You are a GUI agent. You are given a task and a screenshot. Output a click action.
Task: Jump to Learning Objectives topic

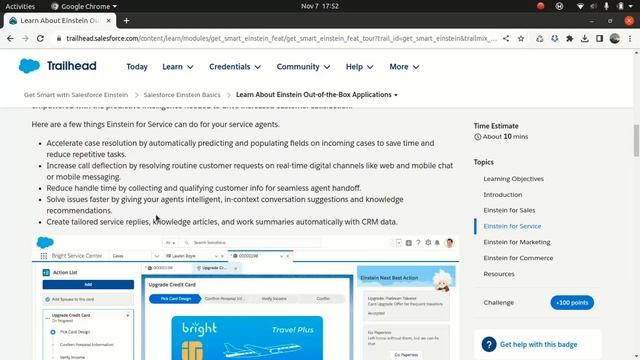[513, 179]
